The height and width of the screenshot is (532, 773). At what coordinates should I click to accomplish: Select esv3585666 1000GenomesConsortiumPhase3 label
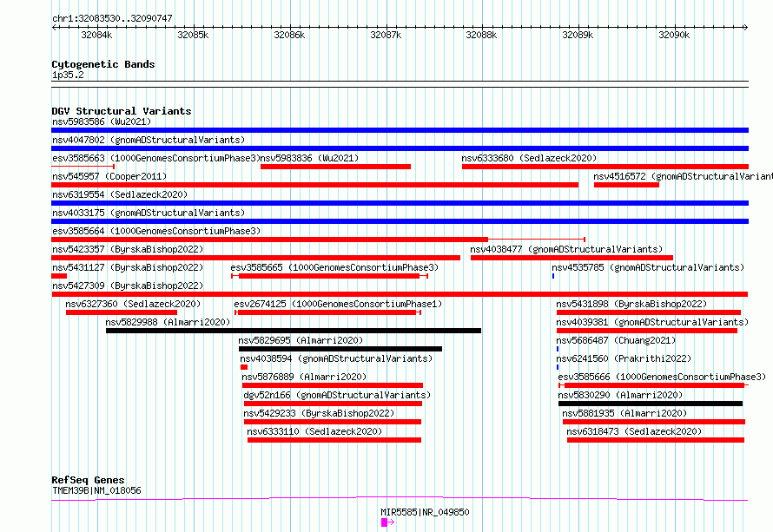[x=662, y=377]
